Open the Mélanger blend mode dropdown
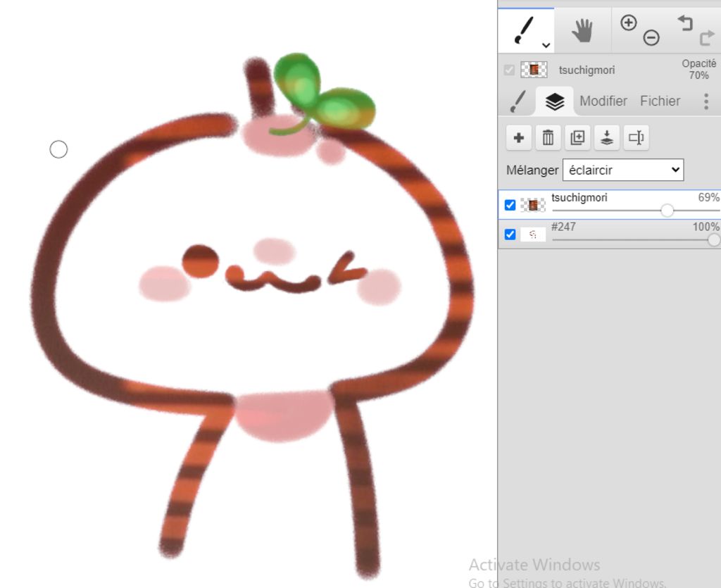Screen dimensions: 721x588 [623, 170]
